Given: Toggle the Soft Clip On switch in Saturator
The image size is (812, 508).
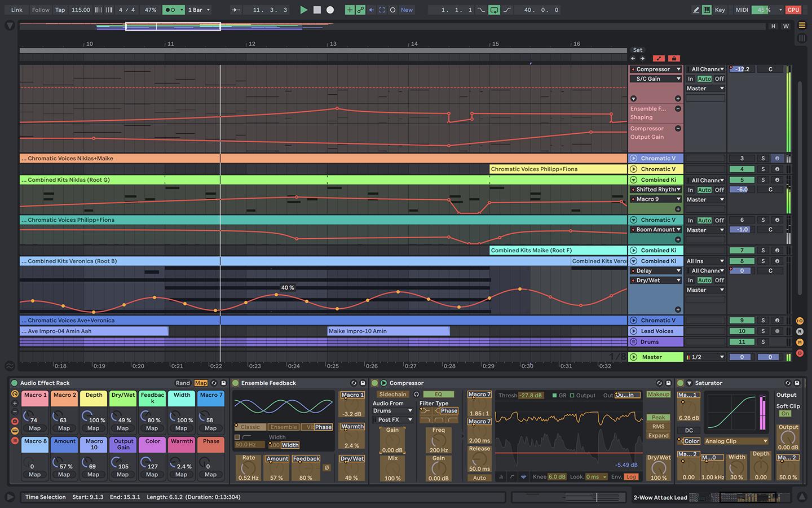Looking at the screenshot, I should pyautogui.click(x=785, y=414).
